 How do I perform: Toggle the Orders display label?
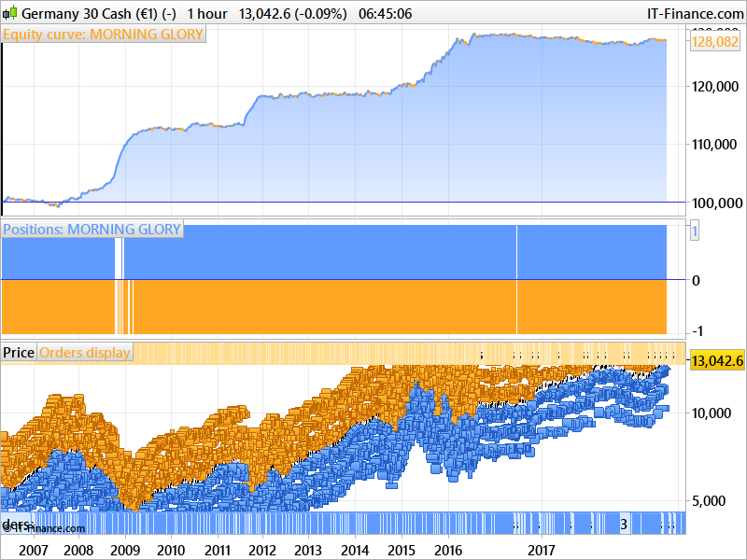pyautogui.click(x=85, y=353)
